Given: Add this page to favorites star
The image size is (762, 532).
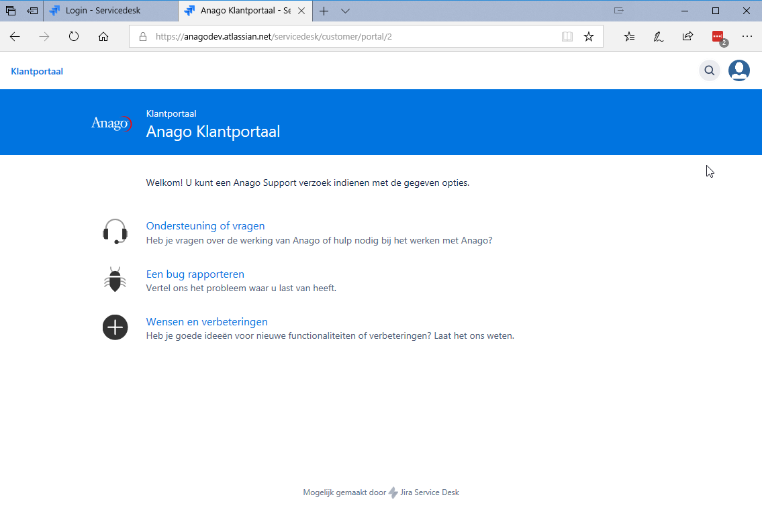Looking at the screenshot, I should [x=589, y=36].
